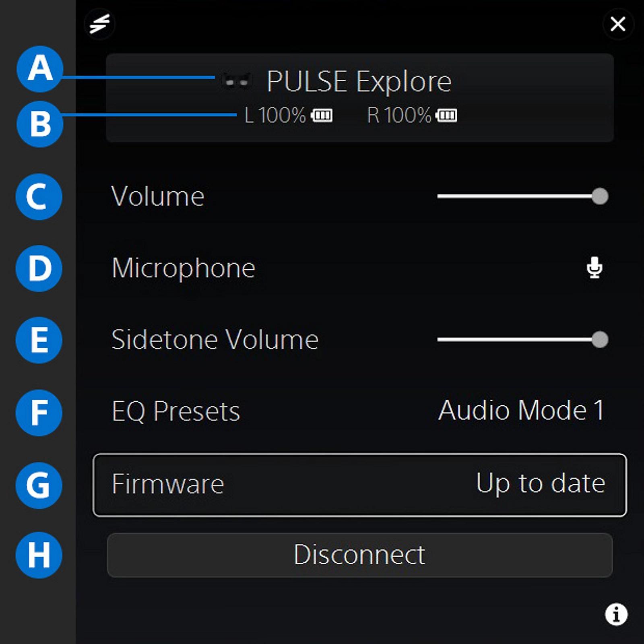This screenshot has width=644, height=644.
Task: Click the PULSE Explore earbuds icon
Action: [x=237, y=81]
